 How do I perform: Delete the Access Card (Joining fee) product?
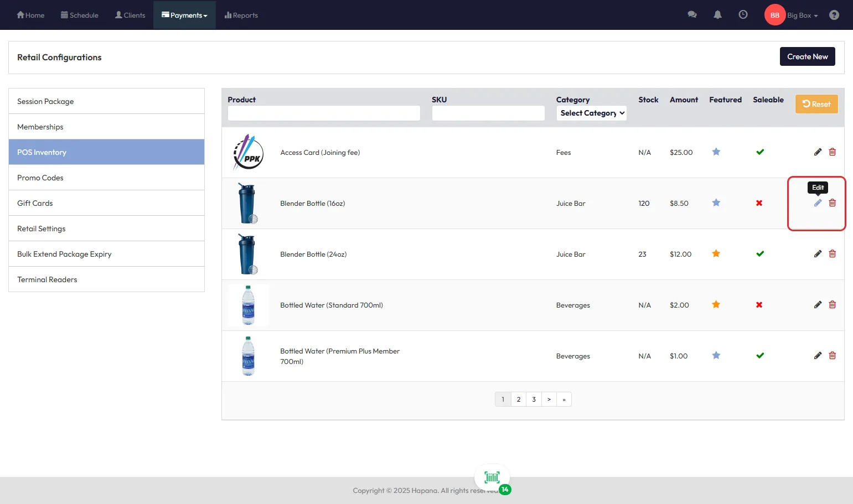[x=832, y=152]
